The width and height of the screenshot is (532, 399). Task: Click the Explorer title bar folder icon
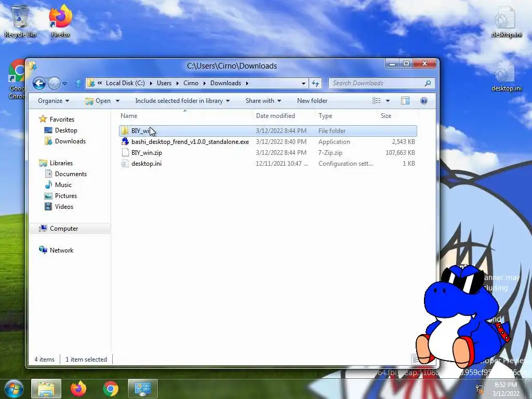point(33,65)
